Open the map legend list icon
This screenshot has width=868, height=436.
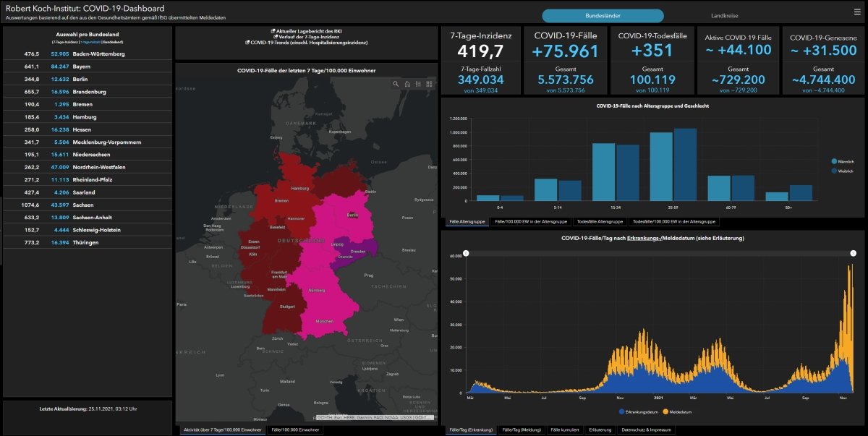pyautogui.click(x=418, y=85)
